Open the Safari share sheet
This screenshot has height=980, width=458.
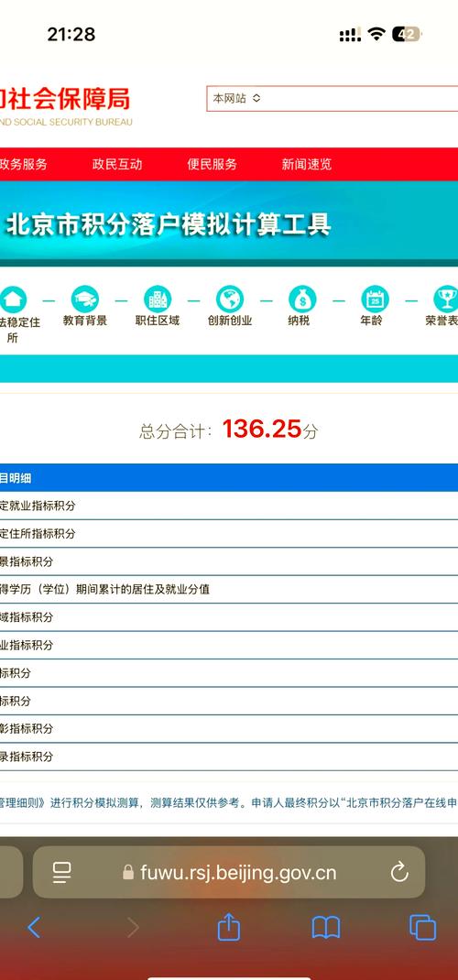[x=229, y=926]
